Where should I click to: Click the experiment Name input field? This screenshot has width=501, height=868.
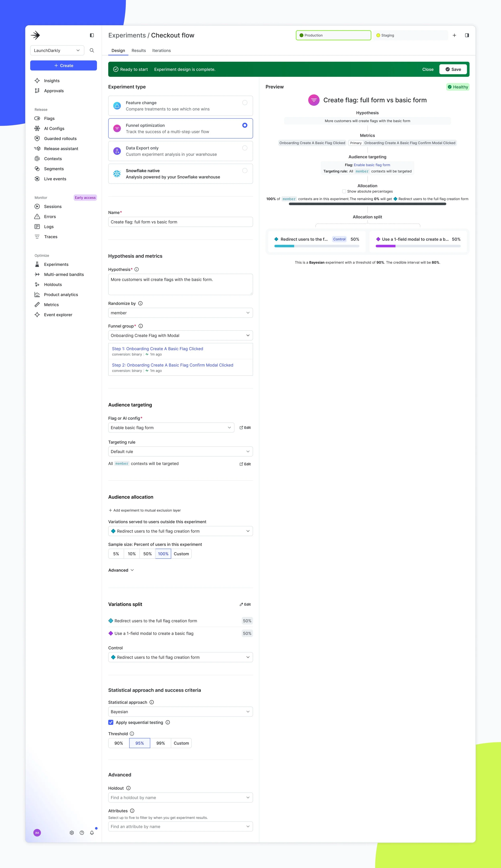coord(180,222)
